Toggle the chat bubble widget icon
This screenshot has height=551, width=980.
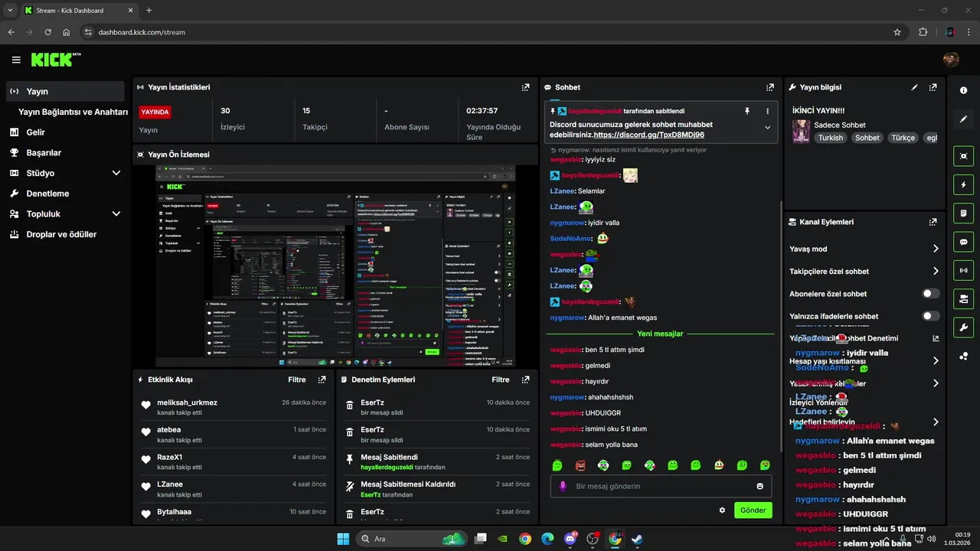963,242
